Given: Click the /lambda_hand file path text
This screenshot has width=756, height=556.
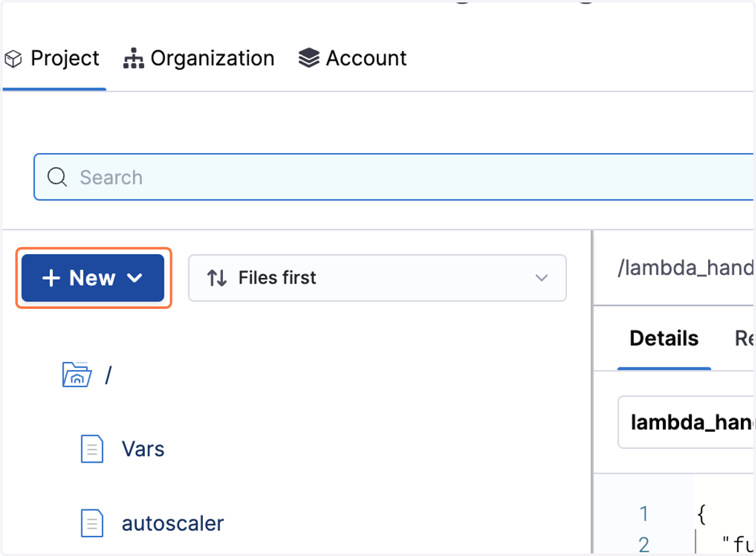Looking at the screenshot, I should 686,269.
